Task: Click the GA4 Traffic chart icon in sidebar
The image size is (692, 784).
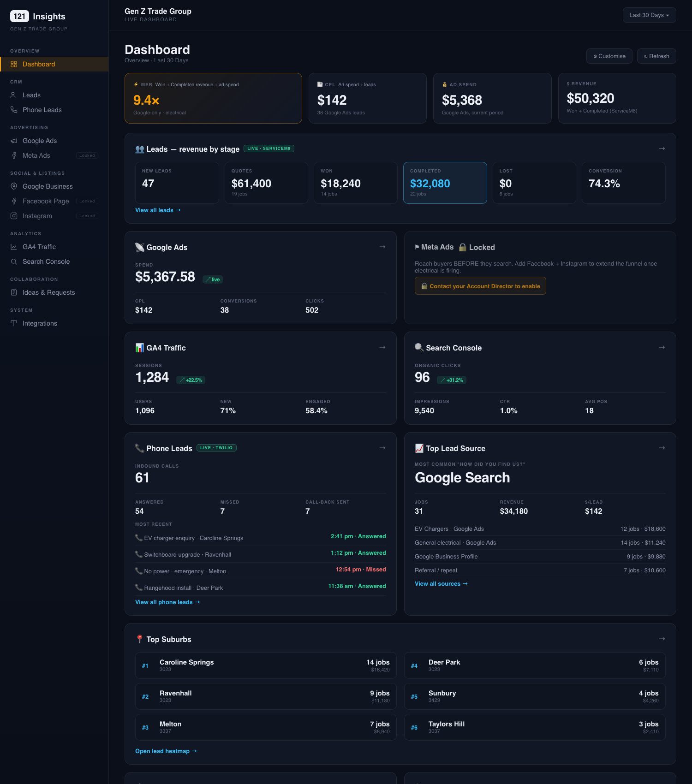Action: coord(14,247)
